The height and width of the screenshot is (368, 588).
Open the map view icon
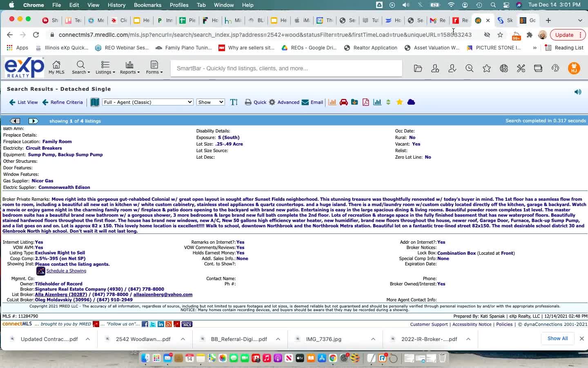(x=95, y=102)
